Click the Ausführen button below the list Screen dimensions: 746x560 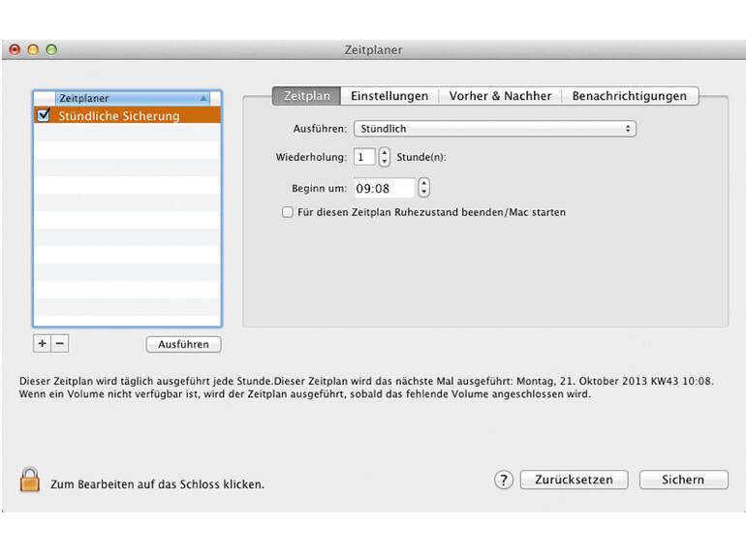click(x=184, y=344)
